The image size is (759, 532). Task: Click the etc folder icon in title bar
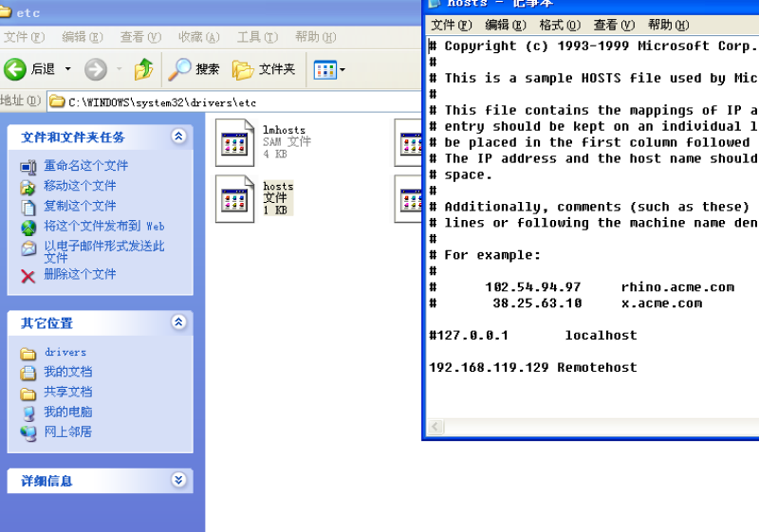coord(5,11)
